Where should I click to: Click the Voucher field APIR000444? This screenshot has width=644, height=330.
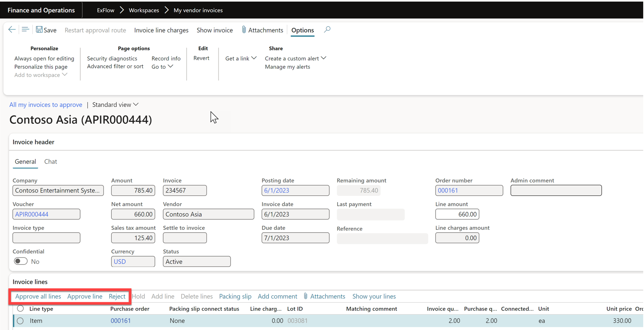tap(46, 214)
